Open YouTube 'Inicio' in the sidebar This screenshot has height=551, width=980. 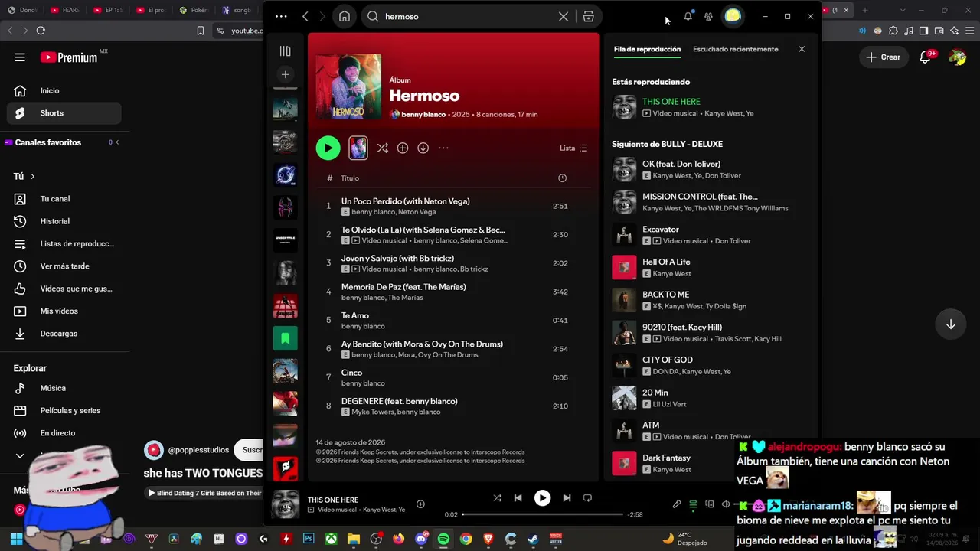tap(64, 90)
